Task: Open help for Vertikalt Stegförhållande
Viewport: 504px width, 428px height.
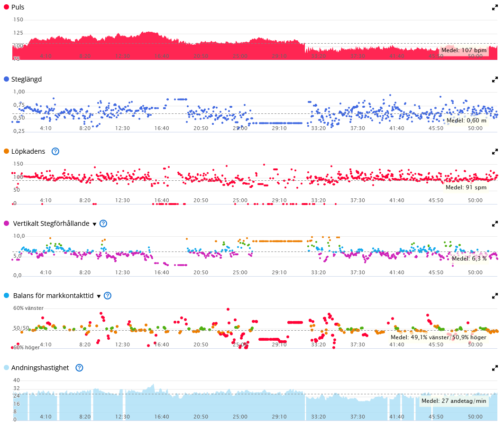Action: (103, 223)
